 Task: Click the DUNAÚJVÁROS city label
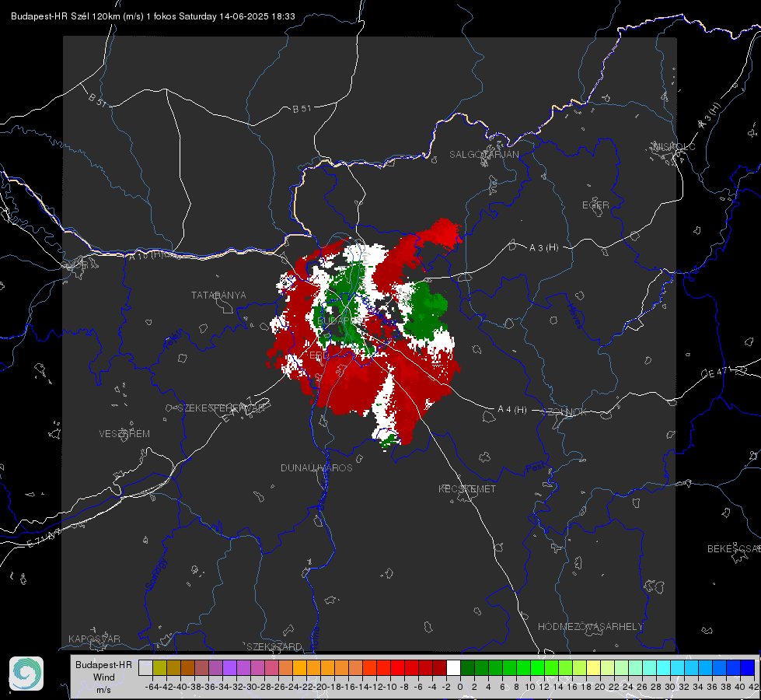click(x=316, y=467)
